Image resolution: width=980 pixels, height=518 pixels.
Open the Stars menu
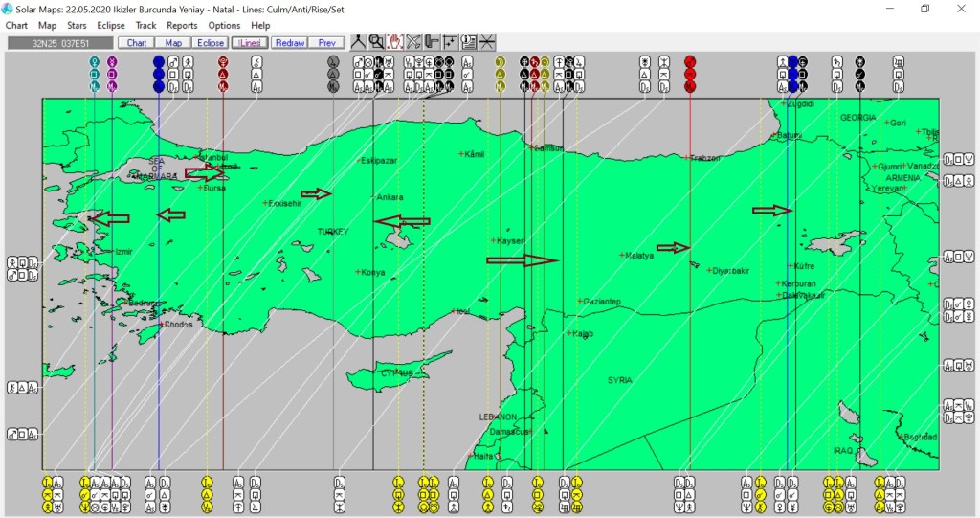coord(78,25)
